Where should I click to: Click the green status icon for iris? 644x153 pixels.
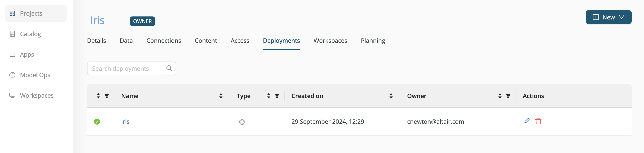(x=97, y=121)
